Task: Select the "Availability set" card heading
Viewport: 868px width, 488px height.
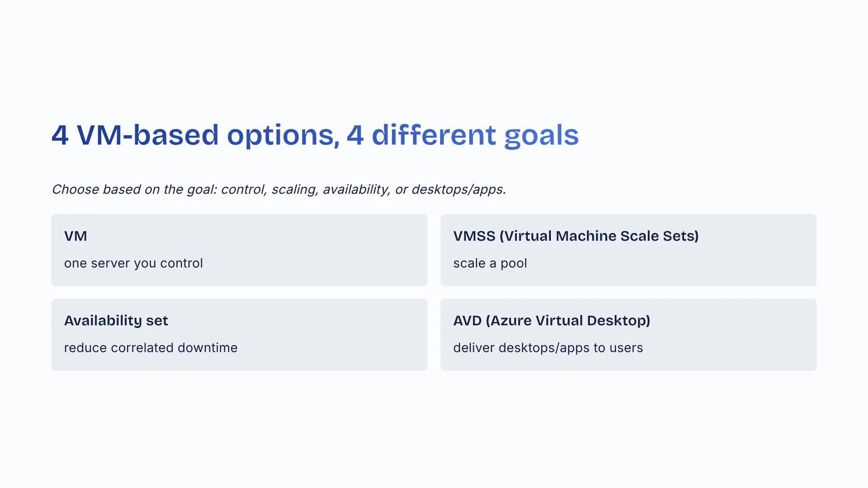Action: click(x=116, y=320)
